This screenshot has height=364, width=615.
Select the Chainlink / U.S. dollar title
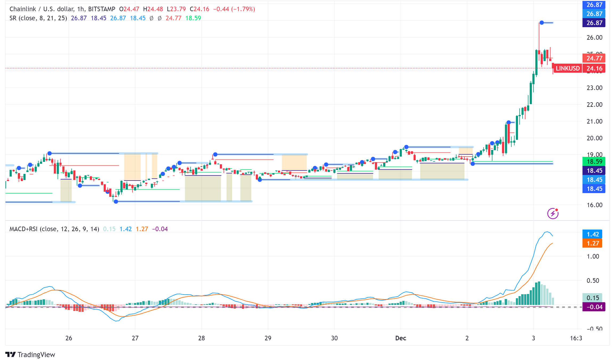click(42, 9)
